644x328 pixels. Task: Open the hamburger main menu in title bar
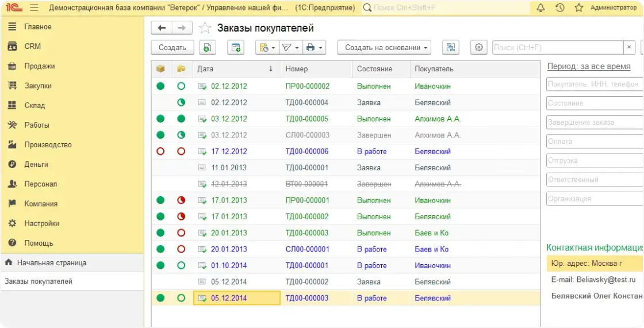point(34,8)
